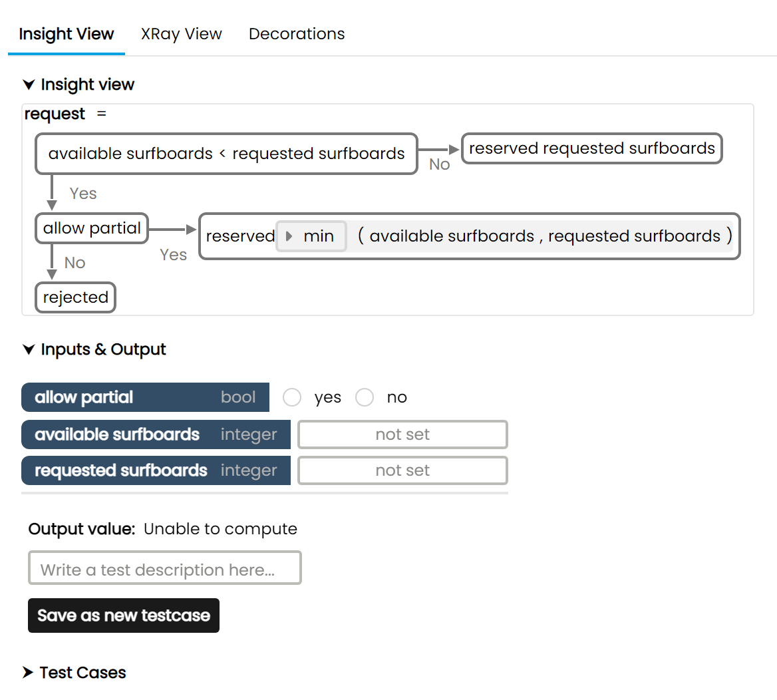This screenshot has height=700, width=777.
Task: Click the requested surfboards value field
Action: click(402, 470)
